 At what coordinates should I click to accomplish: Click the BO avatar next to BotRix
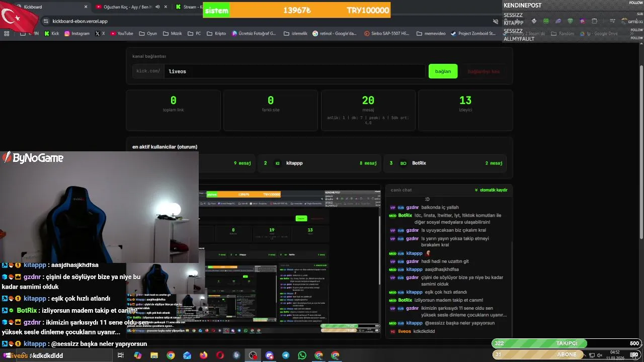(x=403, y=163)
